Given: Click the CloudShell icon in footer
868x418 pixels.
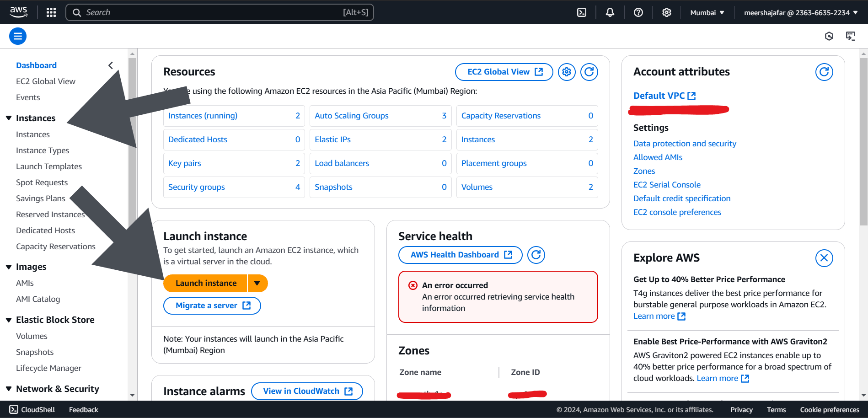Looking at the screenshot, I should click(x=14, y=409).
